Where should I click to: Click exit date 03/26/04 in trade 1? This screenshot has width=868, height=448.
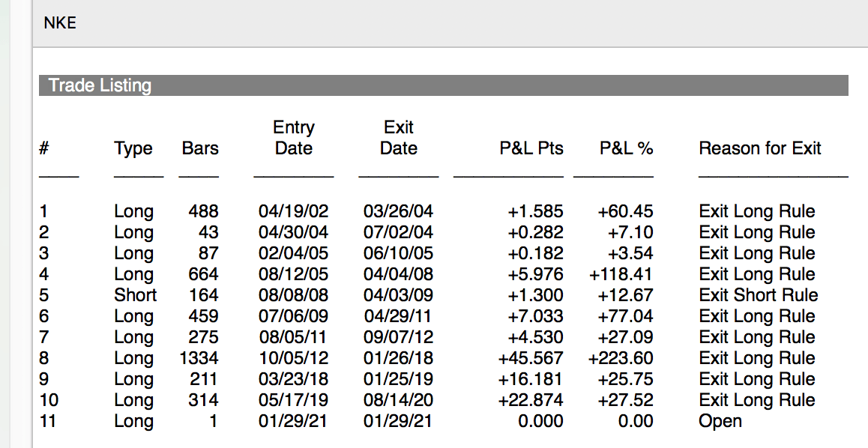[x=398, y=211]
